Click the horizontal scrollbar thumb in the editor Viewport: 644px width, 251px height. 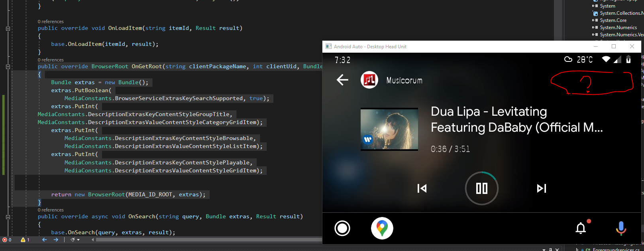pos(209,240)
